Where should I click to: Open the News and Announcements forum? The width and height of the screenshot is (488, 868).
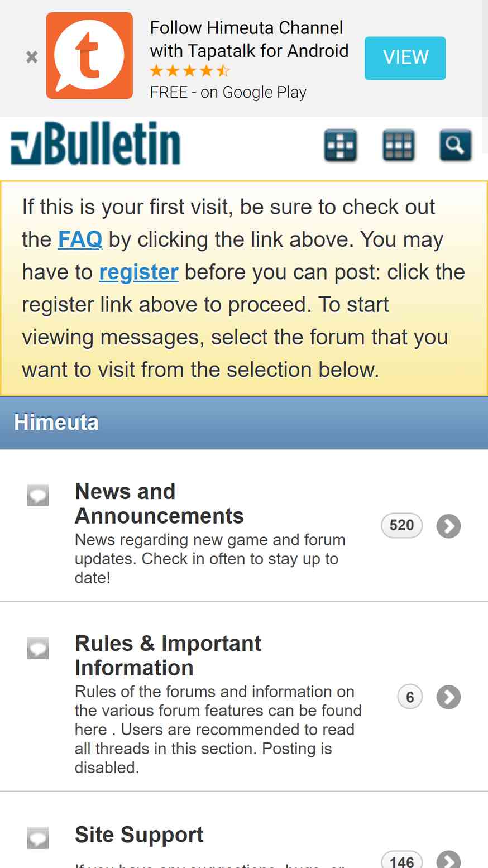159,503
